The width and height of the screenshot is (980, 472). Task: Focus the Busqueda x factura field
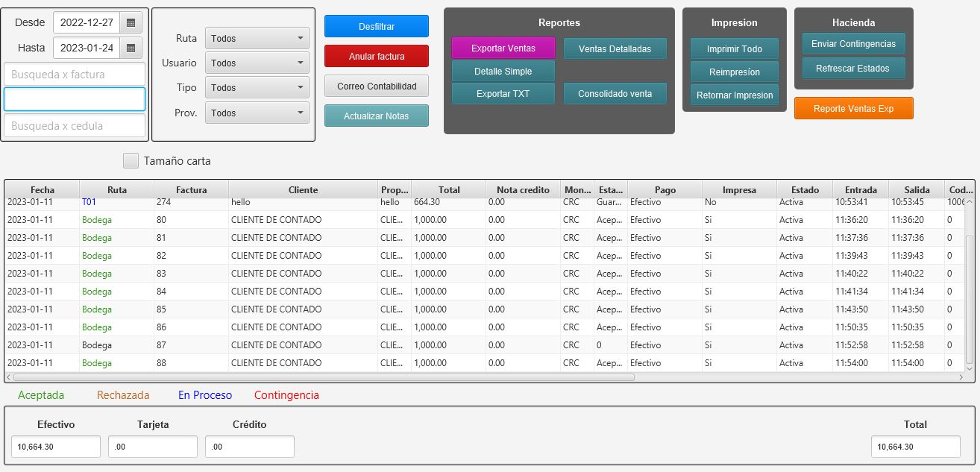tap(75, 75)
